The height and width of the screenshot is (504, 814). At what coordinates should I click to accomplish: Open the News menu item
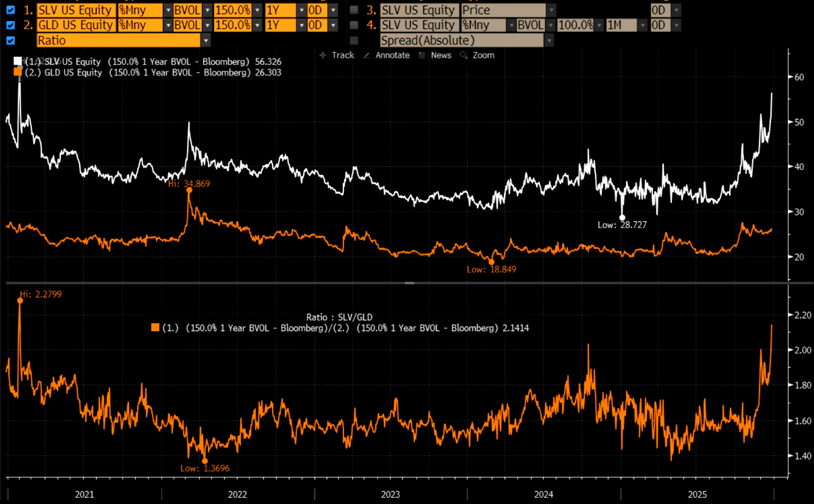point(441,55)
